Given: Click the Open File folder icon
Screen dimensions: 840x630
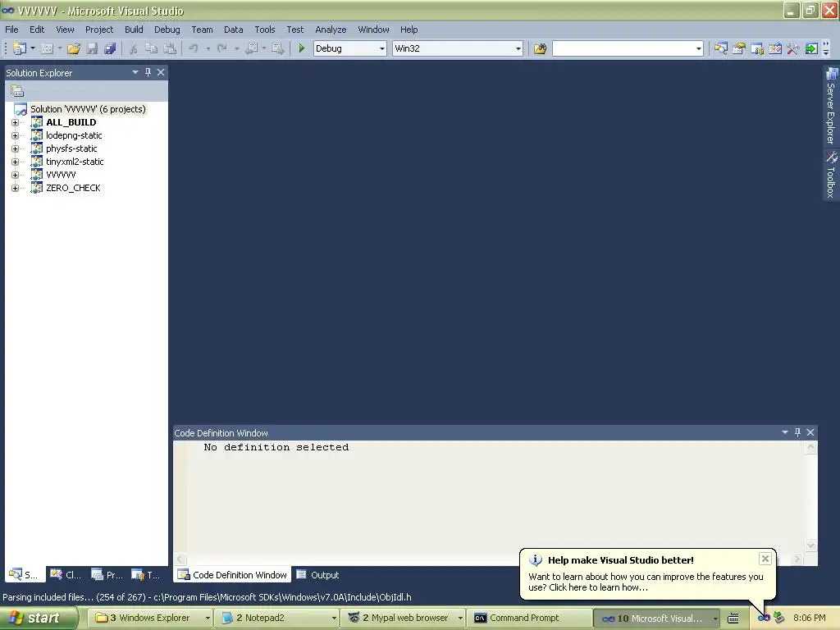Looking at the screenshot, I should pos(73,48).
